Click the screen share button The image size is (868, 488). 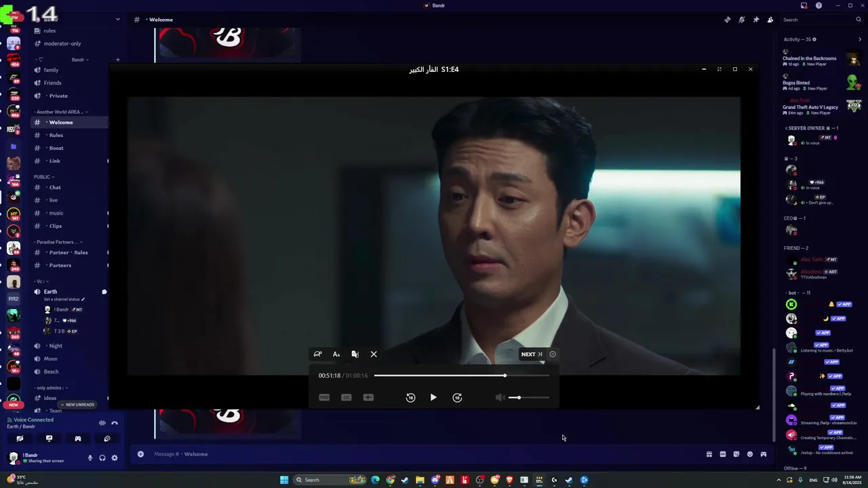49,439
